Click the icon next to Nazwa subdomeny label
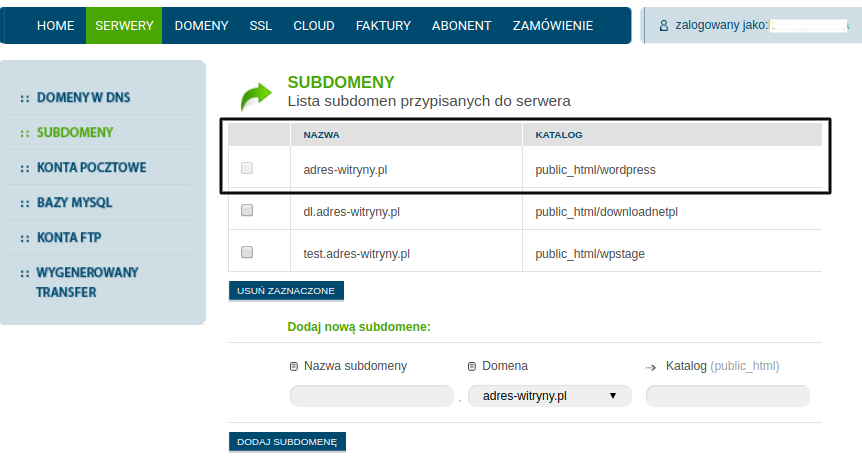862x460 pixels. 294,367
